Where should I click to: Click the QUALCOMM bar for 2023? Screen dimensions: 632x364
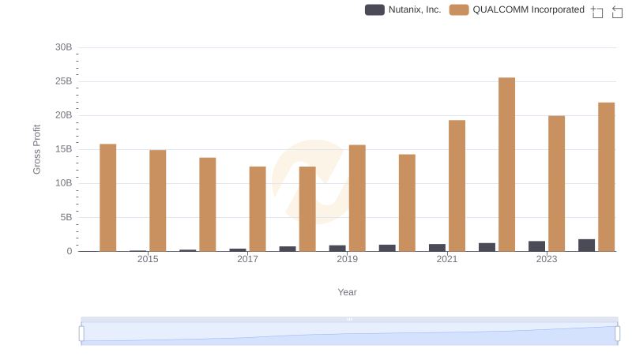click(556, 183)
